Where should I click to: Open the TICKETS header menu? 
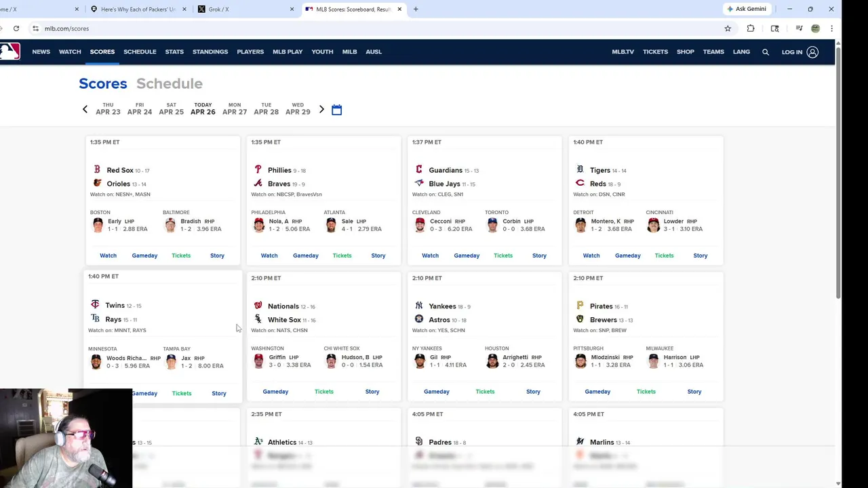(x=655, y=52)
